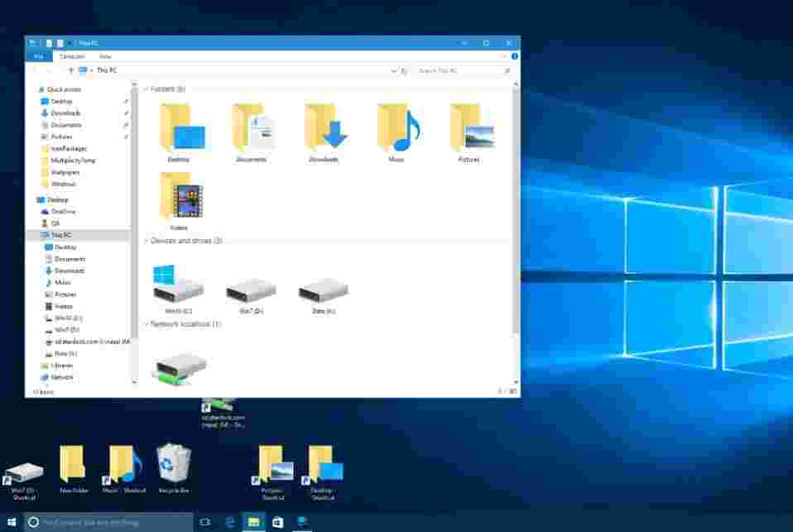Click inside the Search This PC box
The height and width of the screenshot is (532, 793).
point(455,71)
